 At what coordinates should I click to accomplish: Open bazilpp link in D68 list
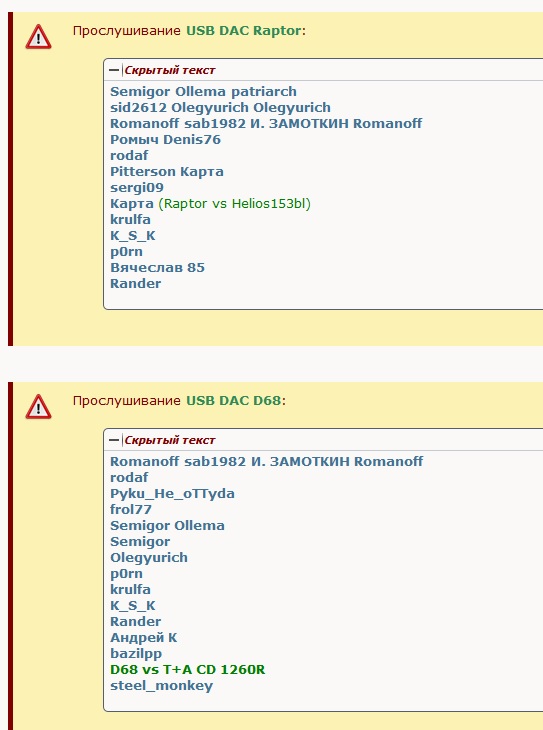click(x=136, y=654)
